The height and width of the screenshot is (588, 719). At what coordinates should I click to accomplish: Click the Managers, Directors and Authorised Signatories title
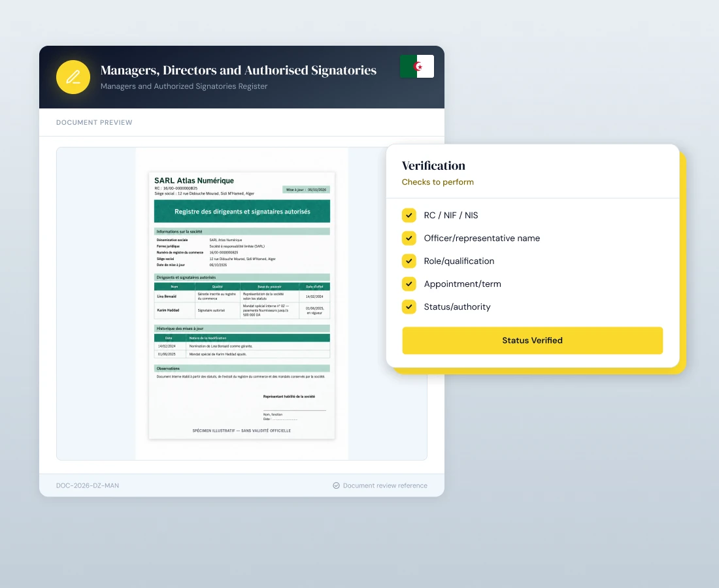pos(239,70)
